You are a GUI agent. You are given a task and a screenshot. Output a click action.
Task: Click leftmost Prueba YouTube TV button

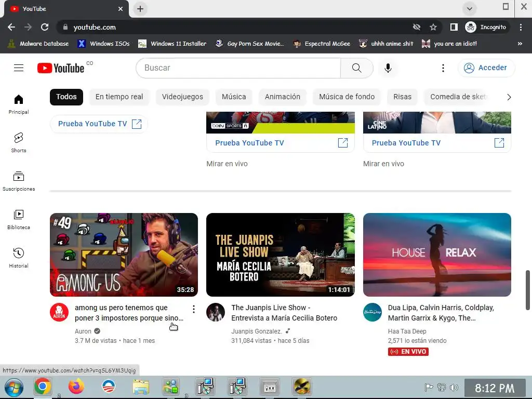(99, 124)
